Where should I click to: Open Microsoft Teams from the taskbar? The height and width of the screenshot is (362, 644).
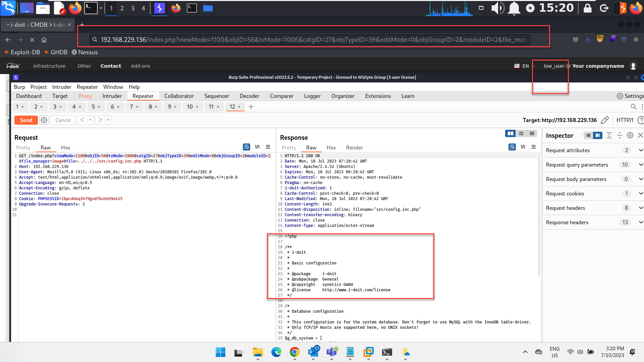point(332,352)
